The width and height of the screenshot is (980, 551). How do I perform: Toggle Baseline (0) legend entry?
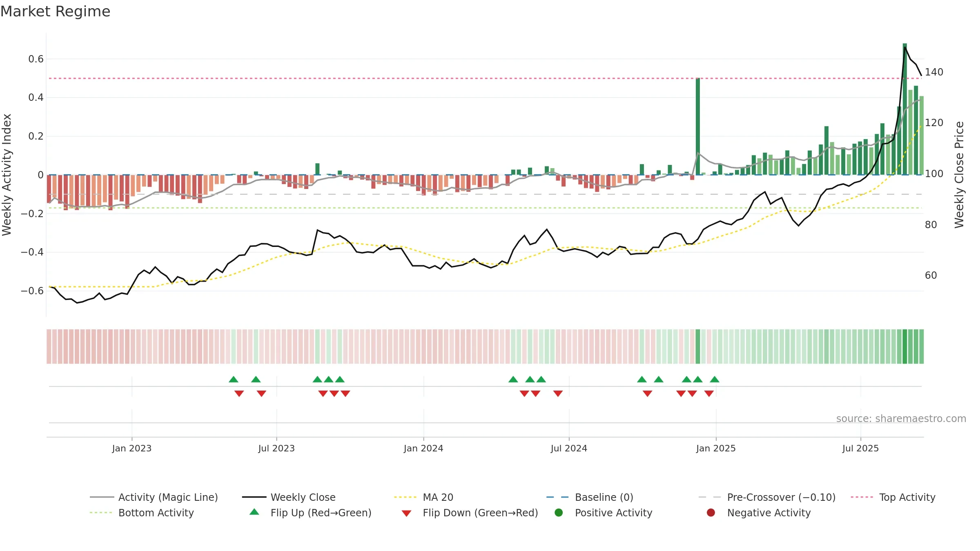coord(590,497)
